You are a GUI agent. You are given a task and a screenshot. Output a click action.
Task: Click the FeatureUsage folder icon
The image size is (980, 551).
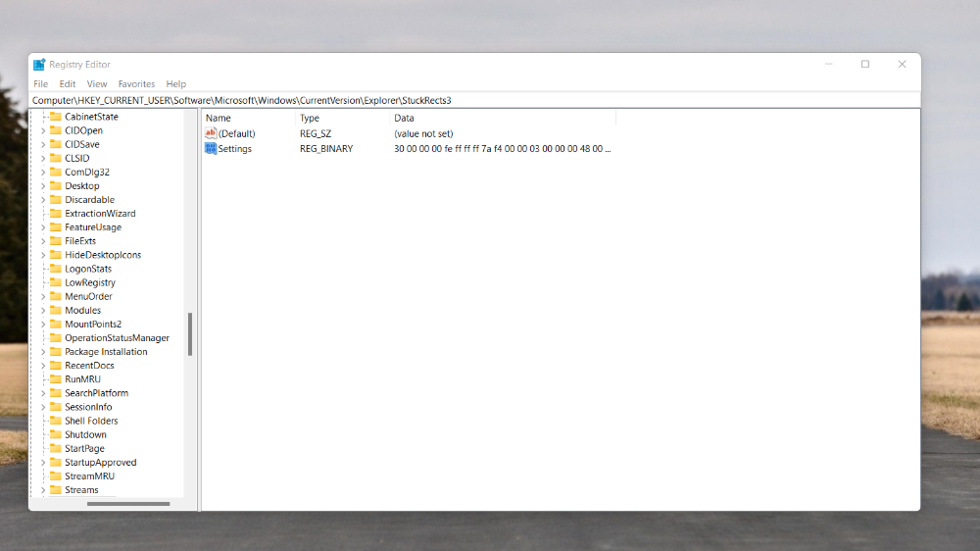(56, 227)
